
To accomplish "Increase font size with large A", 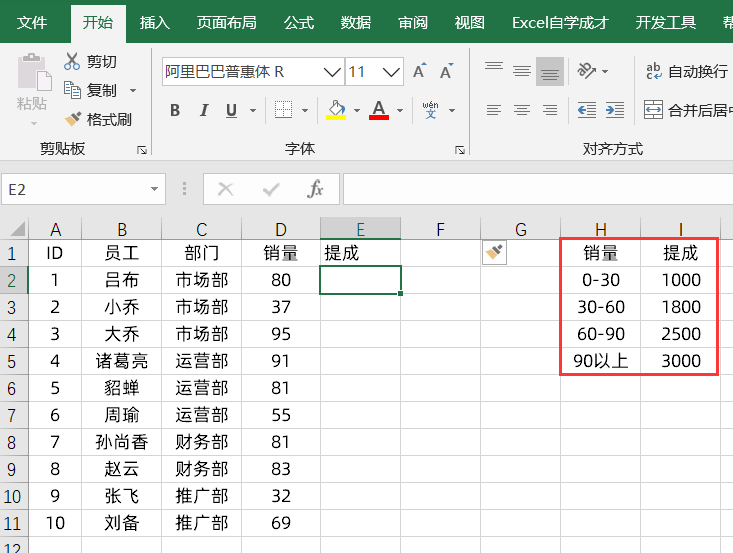I will [419, 71].
